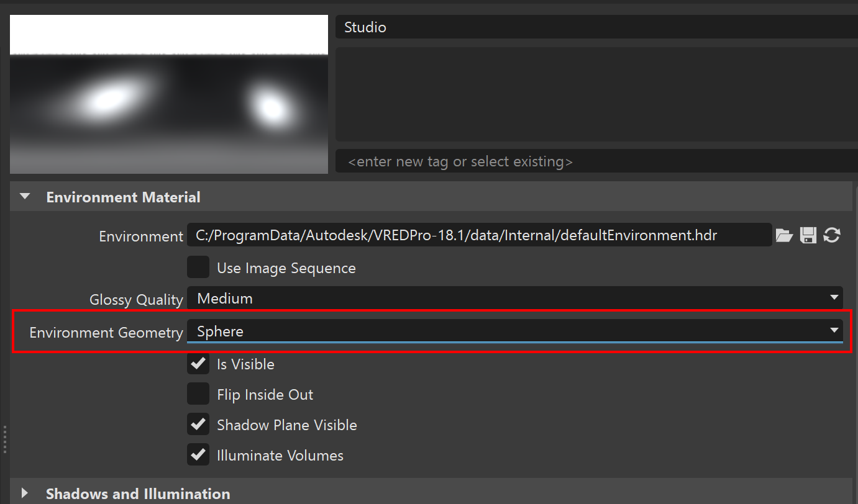
Task: Click the save floppy disk icon
Action: [808, 235]
